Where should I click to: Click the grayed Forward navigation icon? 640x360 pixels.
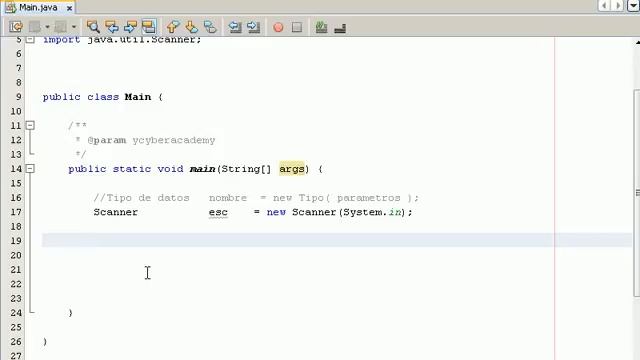(61, 27)
